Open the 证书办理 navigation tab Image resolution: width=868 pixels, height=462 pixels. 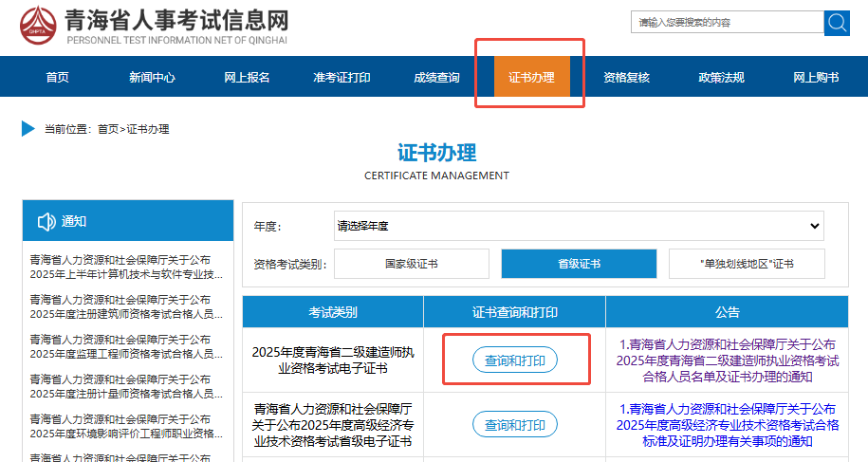tap(531, 78)
